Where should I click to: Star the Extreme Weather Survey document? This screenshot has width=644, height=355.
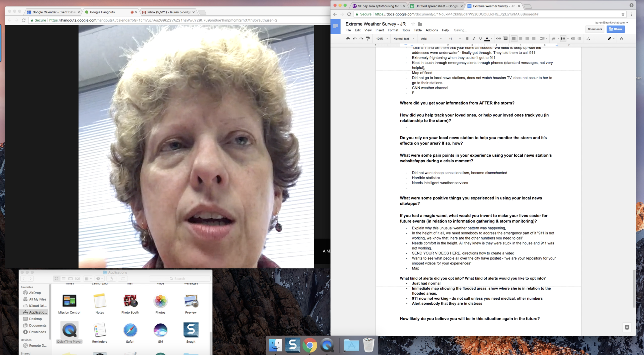click(x=413, y=24)
